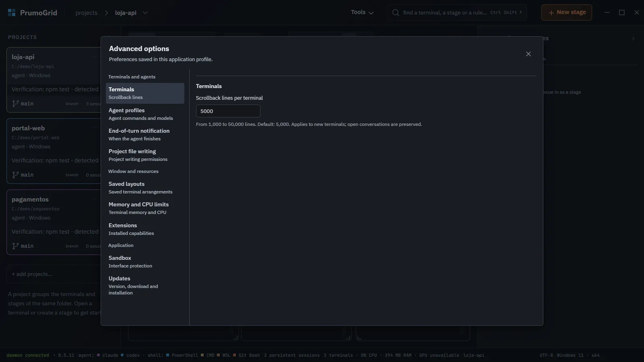Image resolution: width=644 pixels, height=362 pixels.
Task: Open the Tools dropdown menu
Action: pos(362,12)
